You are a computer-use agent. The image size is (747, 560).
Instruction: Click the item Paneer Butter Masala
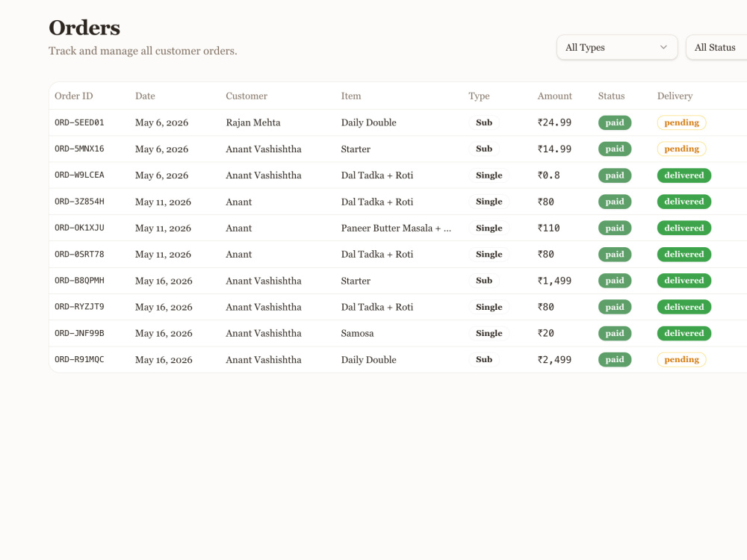[396, 228]
